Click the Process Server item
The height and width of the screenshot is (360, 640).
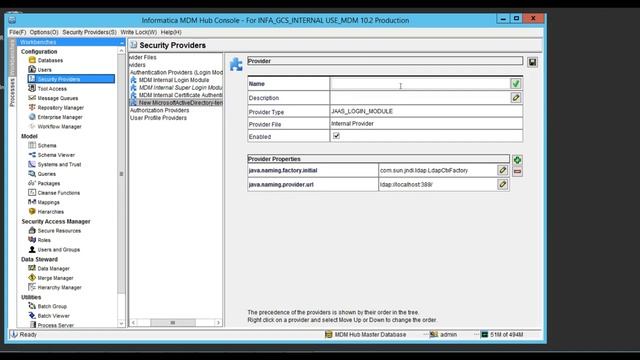click(56, 325)
